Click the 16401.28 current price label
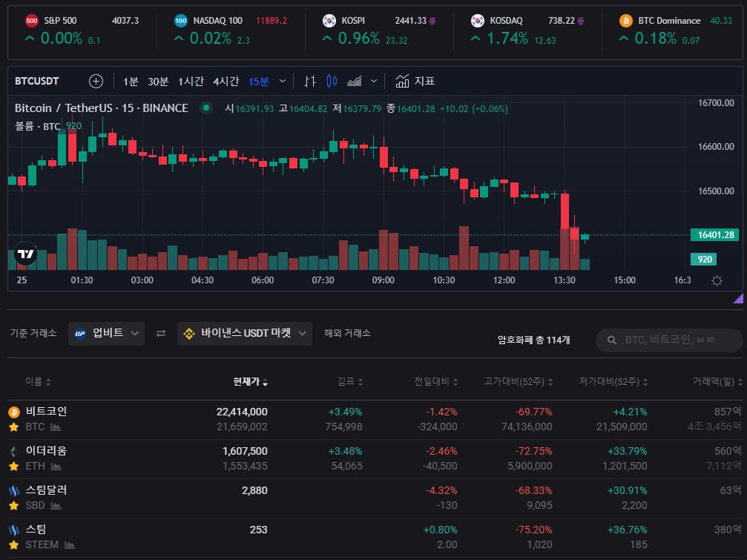The image size is (747, 560). (x=715, y=235)
